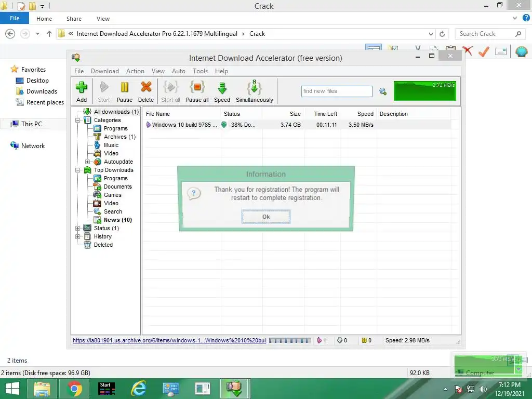Screen dimensions: 532x399
Task: Open the File tab in Crack explorer window
Action: pos(15,18)
